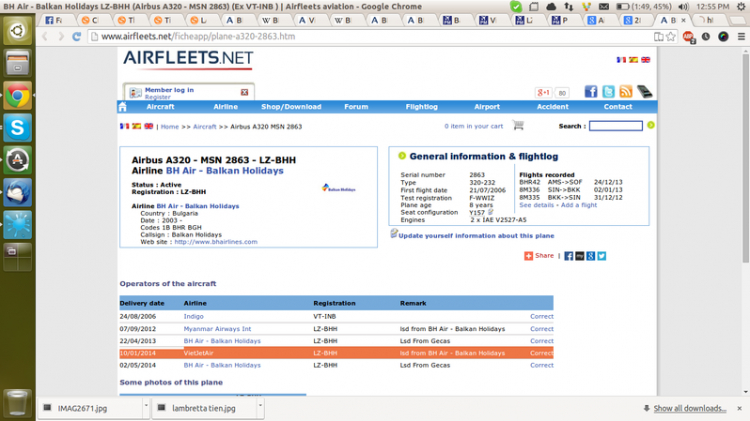Go to Airfleets home via house icon

122,107
